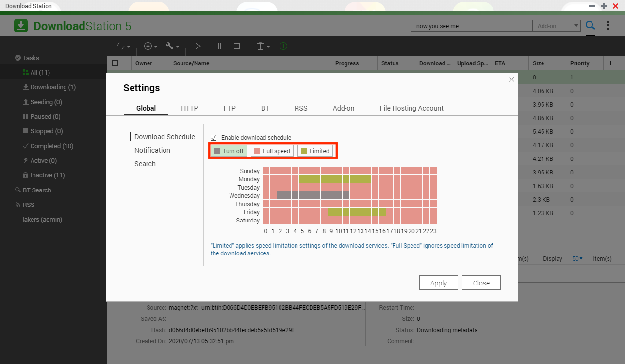Click Wednesday hour 2 turned-off cell
This screenshot has width=625, height=364.
click(x=280, y=195)
